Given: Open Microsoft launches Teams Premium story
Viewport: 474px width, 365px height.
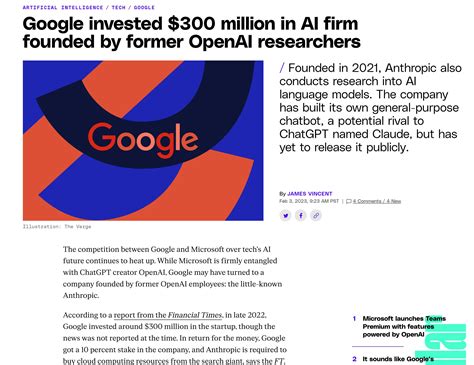Looking at the screenshot, I should point(404,326).
